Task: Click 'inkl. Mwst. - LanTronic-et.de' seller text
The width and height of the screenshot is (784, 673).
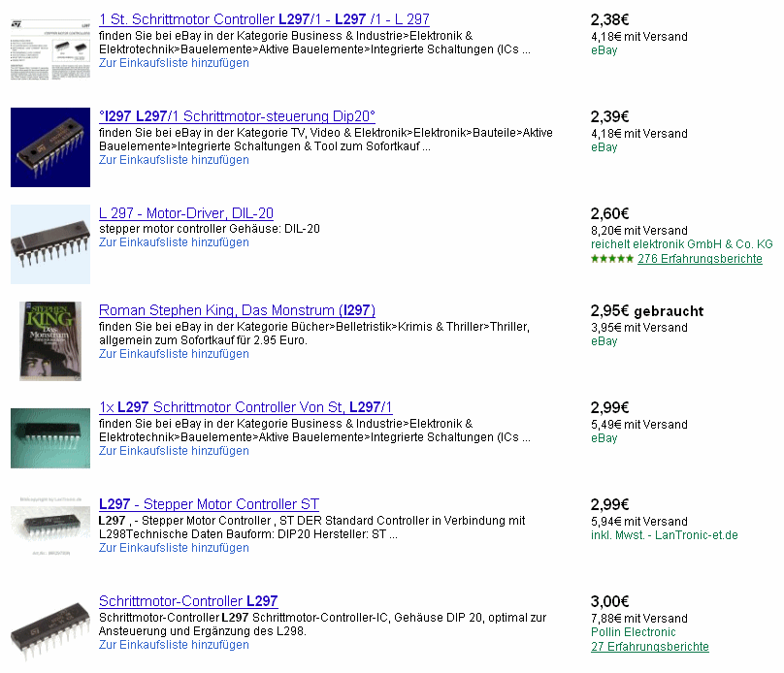Action: (664, 535)
